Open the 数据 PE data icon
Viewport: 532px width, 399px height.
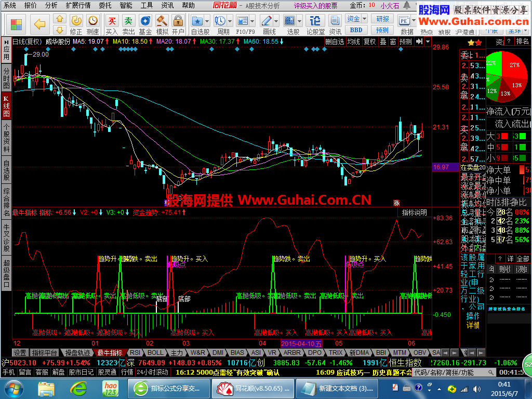(404, 22)
